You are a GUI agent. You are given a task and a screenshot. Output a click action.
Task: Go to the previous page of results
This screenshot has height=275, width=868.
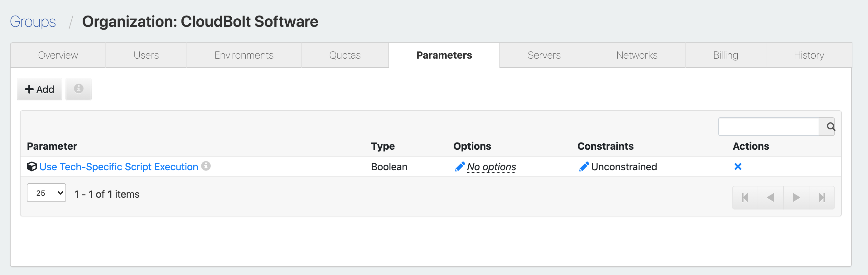pyautogui.click(x=770, y=197)
